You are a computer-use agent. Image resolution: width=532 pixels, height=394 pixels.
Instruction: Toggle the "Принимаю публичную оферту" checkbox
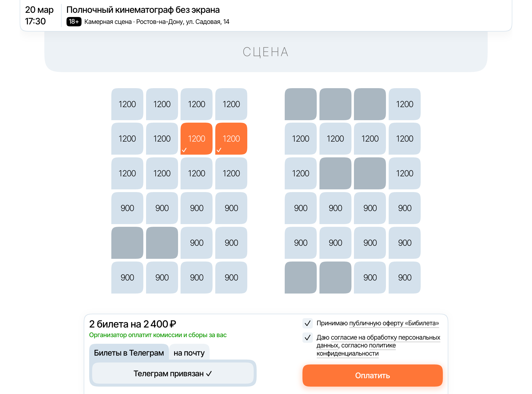tap(307, 323)
